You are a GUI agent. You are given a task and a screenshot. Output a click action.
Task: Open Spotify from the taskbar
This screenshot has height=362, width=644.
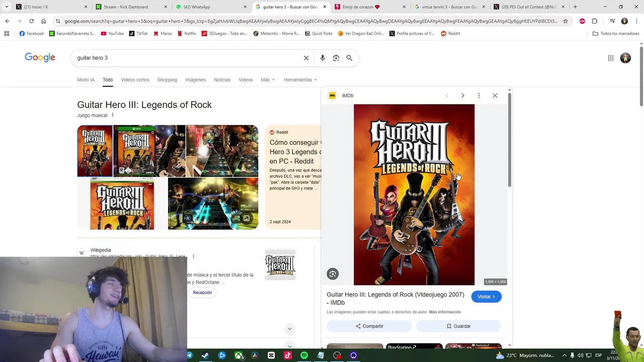[304, 355]
